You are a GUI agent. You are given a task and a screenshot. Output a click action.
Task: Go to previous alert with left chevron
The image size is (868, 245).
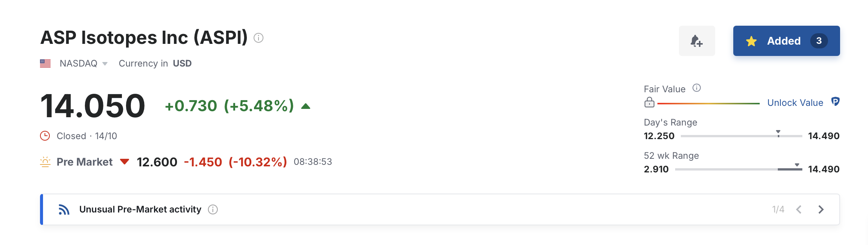click(799, 209)
